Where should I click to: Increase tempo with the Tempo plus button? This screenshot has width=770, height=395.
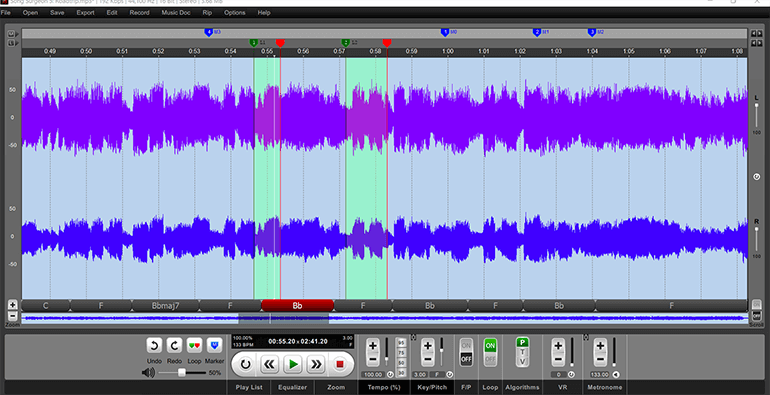click(373, 346)
